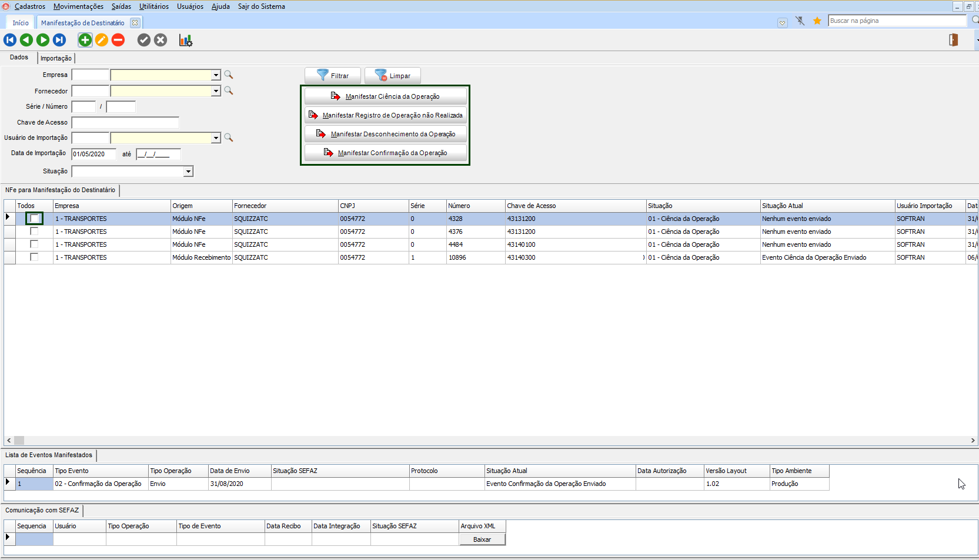Click the Limpar button
Viewport: 979px width, 560px height.
pyautogui.click(x=393, y=76)
